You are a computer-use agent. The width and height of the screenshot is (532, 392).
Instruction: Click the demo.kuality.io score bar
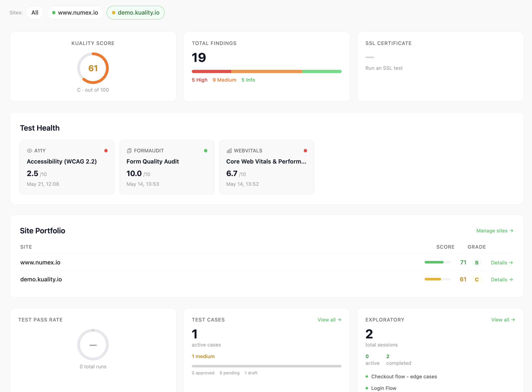click(x=438, y=279)
